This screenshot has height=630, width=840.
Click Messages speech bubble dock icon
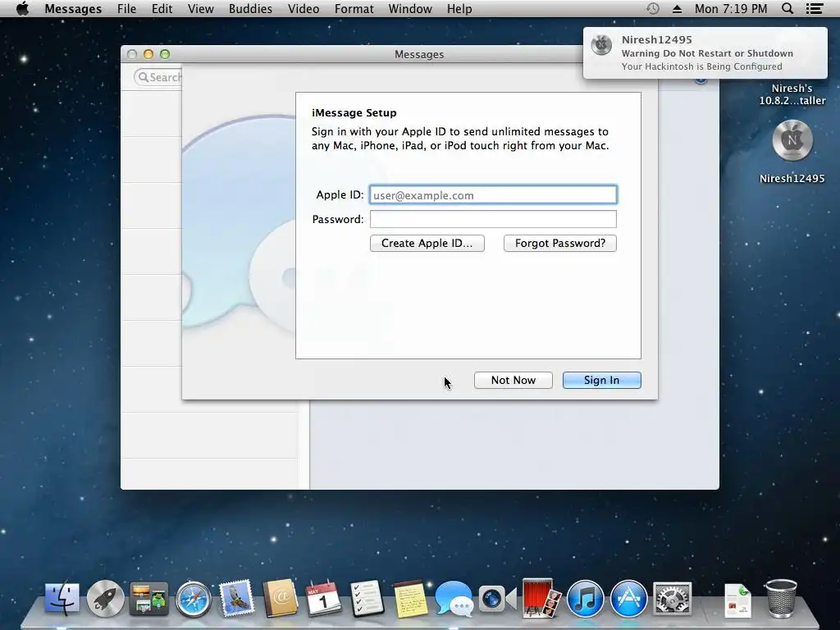coord(454,598)
